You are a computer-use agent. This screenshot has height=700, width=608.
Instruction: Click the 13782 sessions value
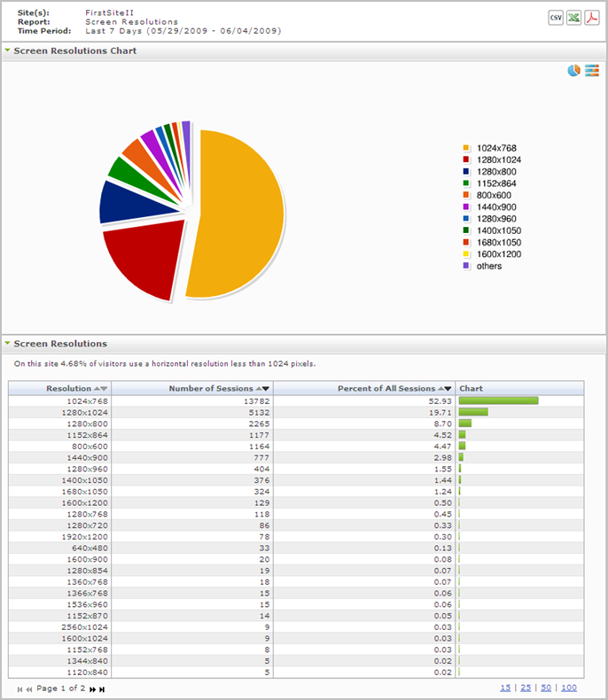point(257,401)
